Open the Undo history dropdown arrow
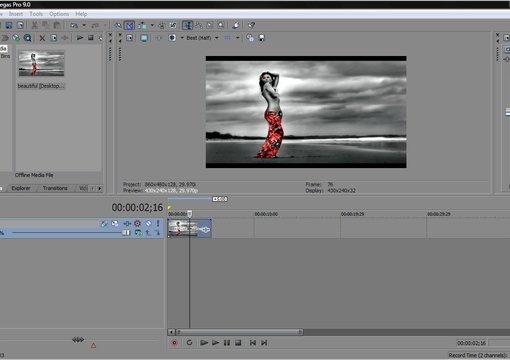Viewport: 510px width, 360px height. 84,25
